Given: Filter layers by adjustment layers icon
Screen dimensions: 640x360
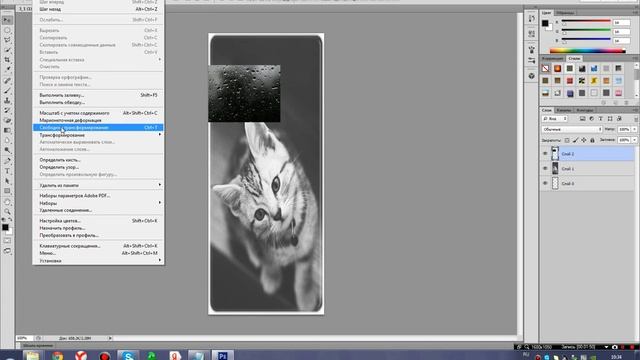Looking at the screenshot, I should pyautogui.click(x=591, y=119).
